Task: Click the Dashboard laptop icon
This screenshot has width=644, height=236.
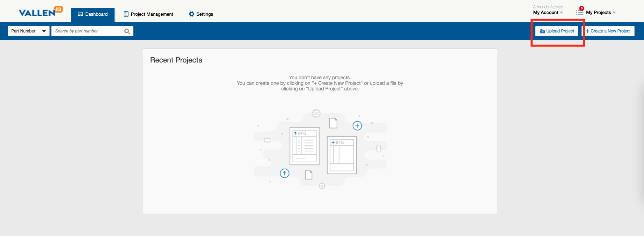Action: tap(81, 14)
